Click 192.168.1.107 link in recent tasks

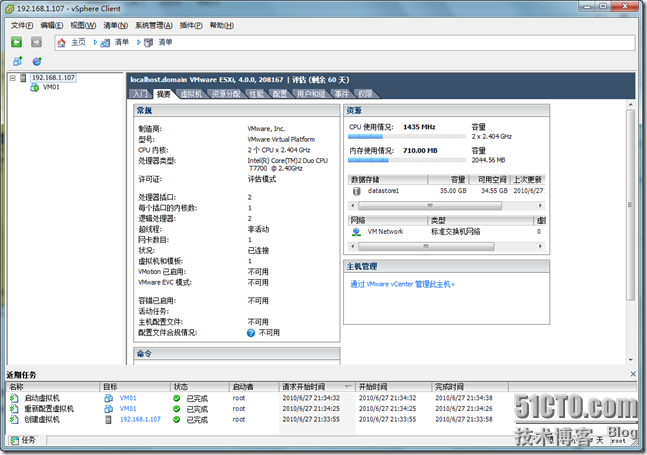pos(140,420)
